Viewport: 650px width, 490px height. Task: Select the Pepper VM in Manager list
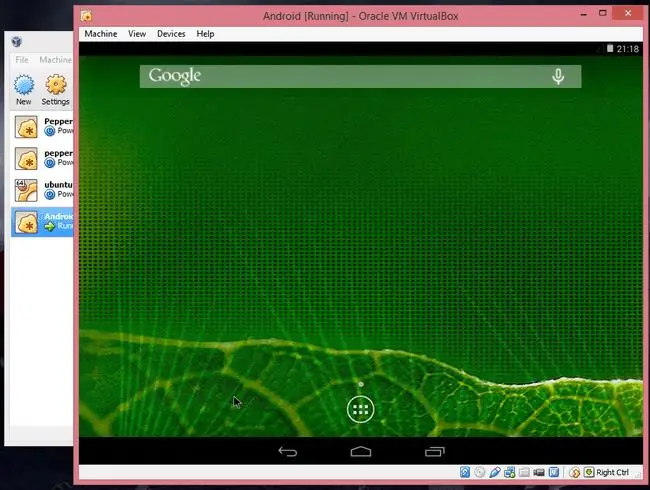coord(42,126)
